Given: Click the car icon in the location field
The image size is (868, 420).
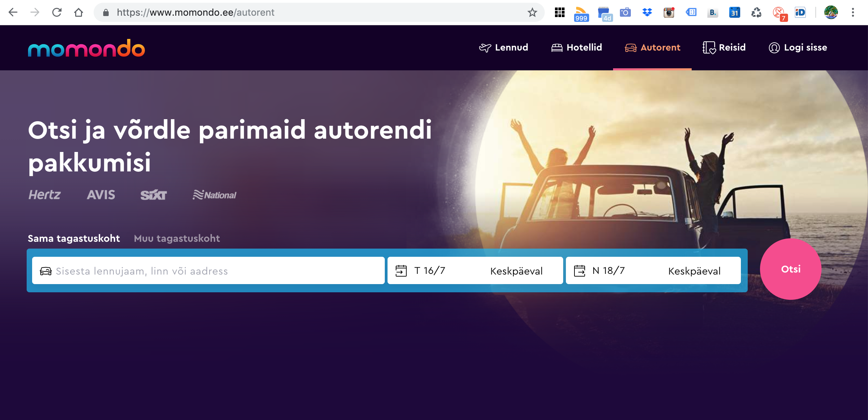Looking at the screenshot, I should click(x=46, y=271).
